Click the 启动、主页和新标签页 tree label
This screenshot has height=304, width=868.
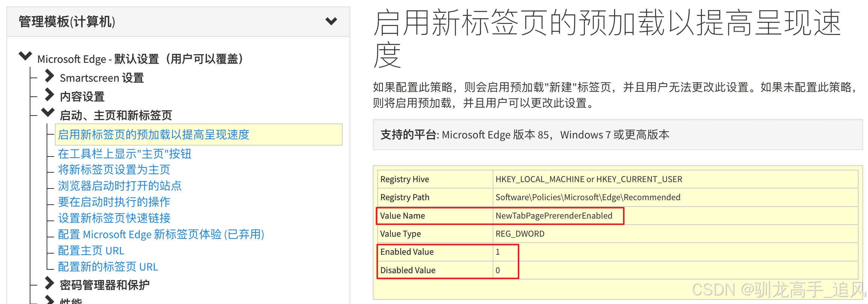[x=116, y=116]
